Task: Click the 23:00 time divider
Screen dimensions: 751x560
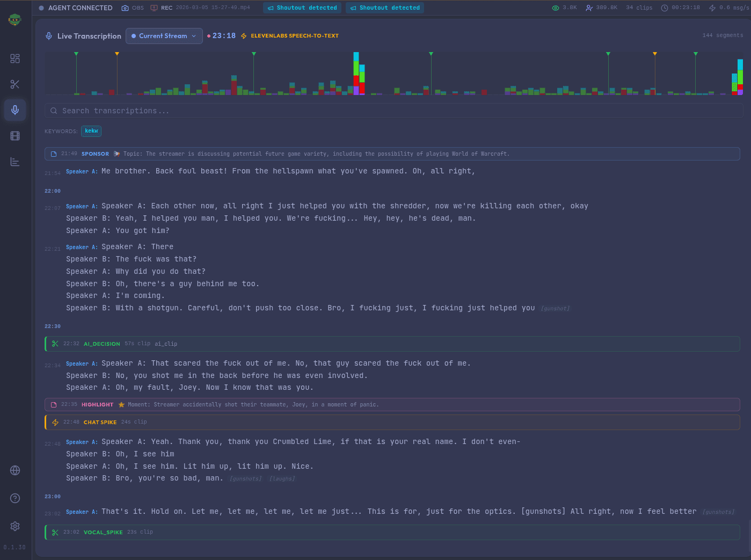Action: (x=53, y=497)
